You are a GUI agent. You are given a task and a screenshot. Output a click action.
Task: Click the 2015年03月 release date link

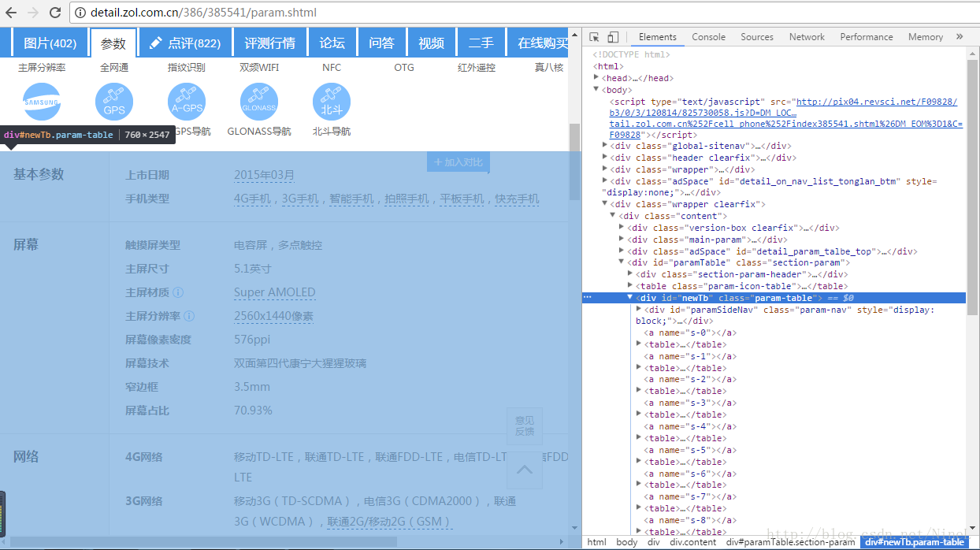[265, 175]
